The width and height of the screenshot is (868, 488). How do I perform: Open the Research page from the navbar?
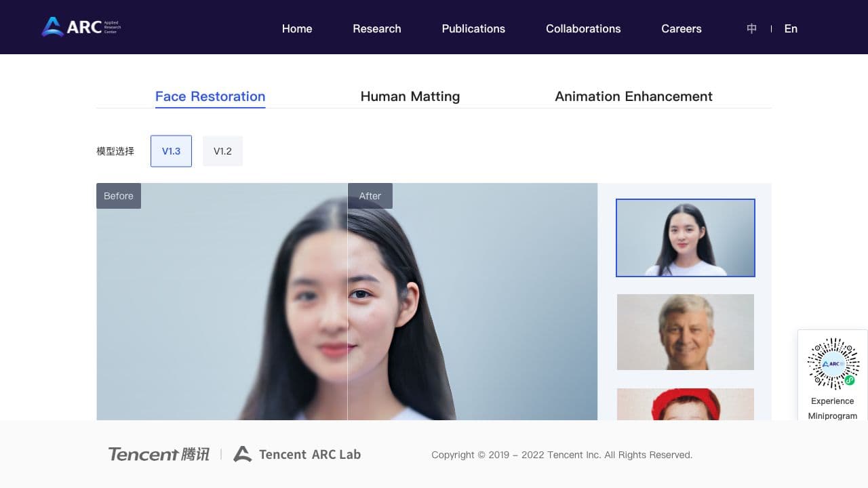pyautogui.click(x=377, y=28)
